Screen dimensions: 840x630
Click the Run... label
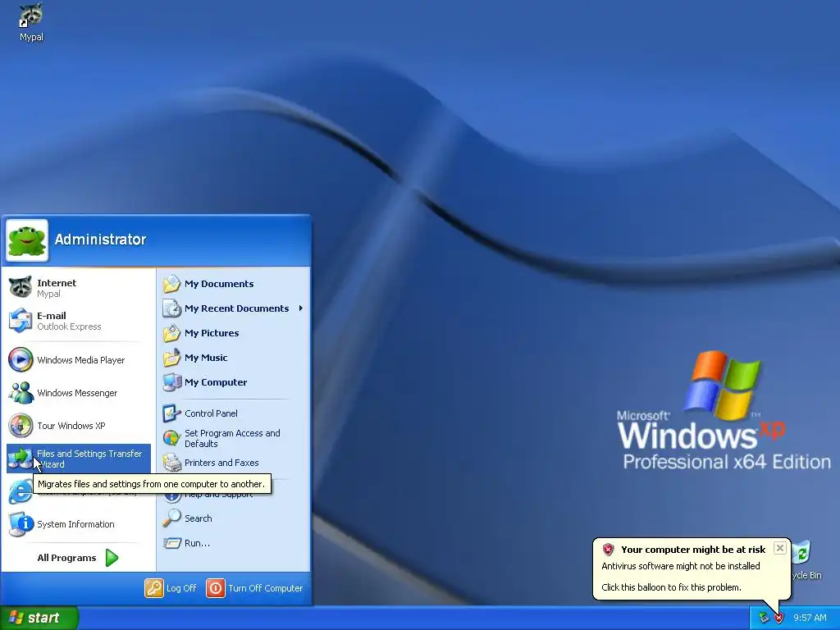coord(197,543)
